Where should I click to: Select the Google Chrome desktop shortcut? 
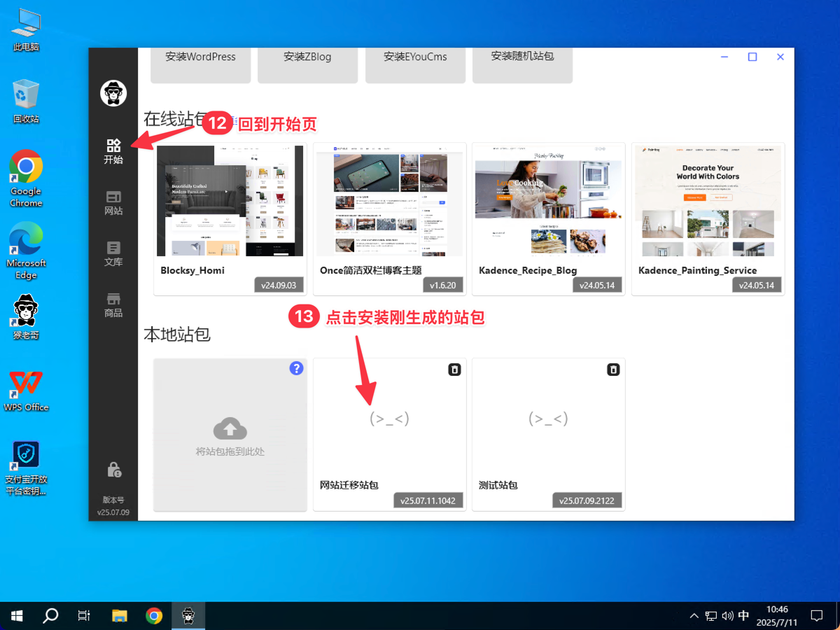26,178
